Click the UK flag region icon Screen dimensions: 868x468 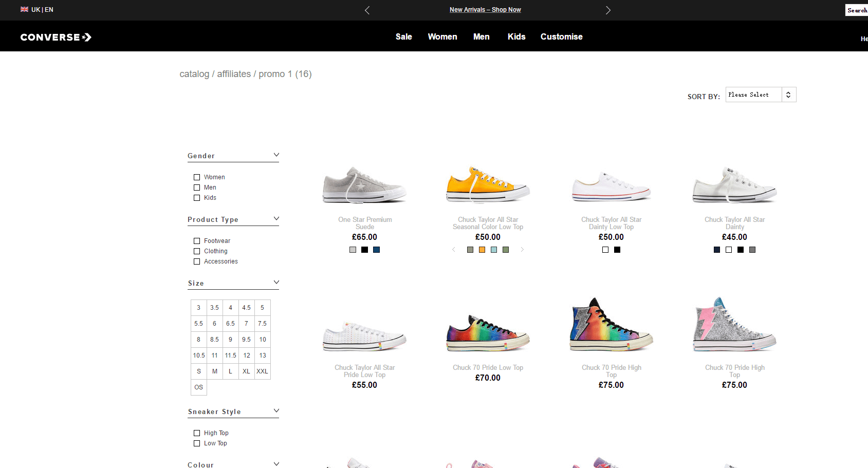pyautogui.click(x=24, y=9)
